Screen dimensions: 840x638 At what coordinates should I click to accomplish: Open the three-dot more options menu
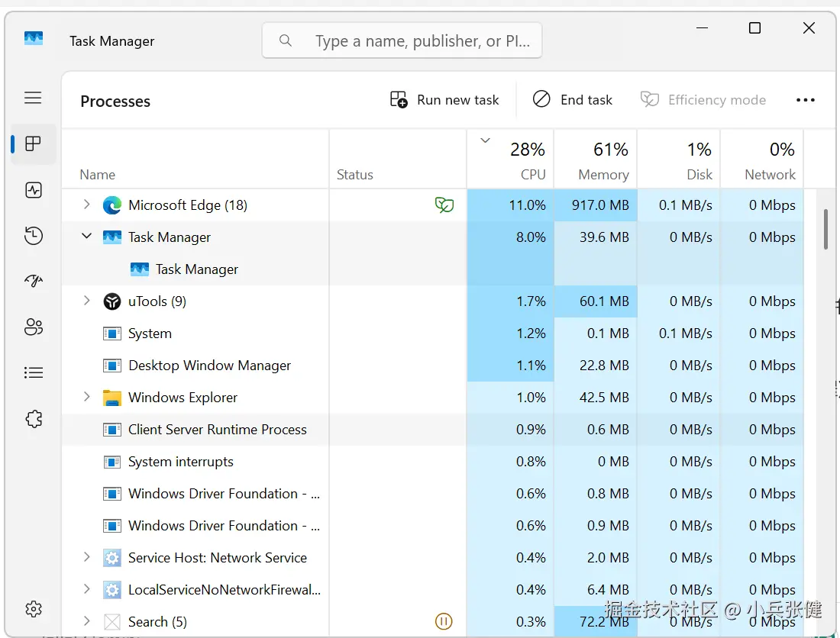tap(806, 100)
